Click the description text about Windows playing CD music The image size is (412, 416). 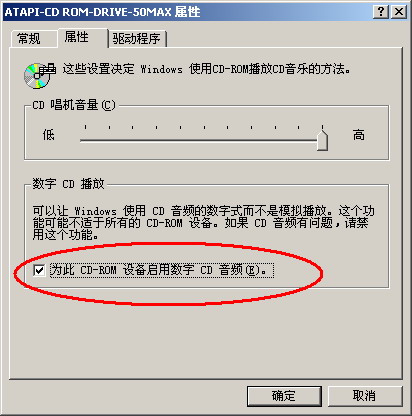(x=206, y=69)
